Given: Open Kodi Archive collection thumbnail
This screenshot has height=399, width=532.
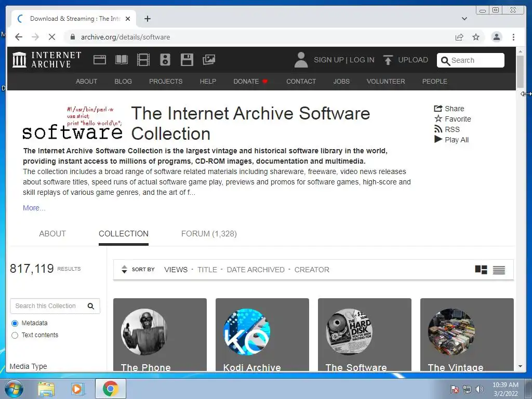Looking at the screenshot, I should 247,332.
